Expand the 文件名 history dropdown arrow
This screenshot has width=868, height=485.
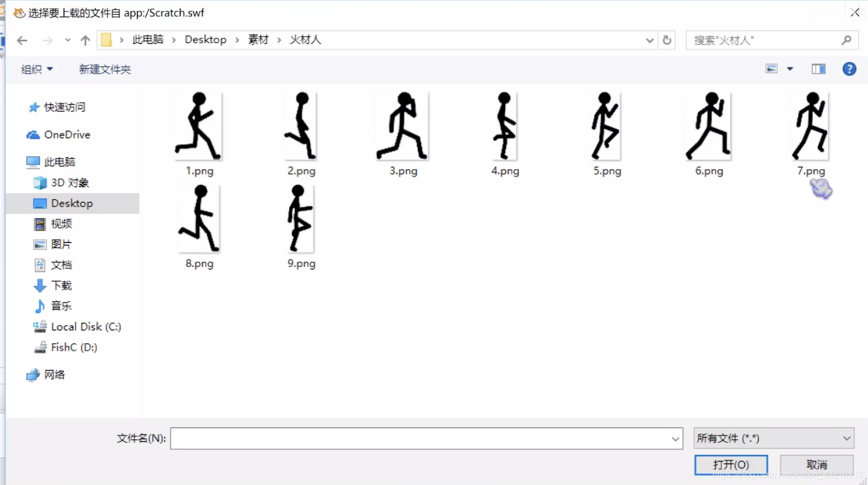[675, 439]
